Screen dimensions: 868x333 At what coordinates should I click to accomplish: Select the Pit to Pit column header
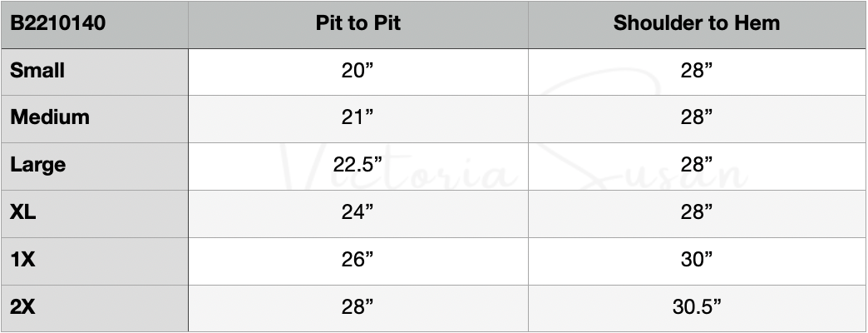[x=358, y=22]
